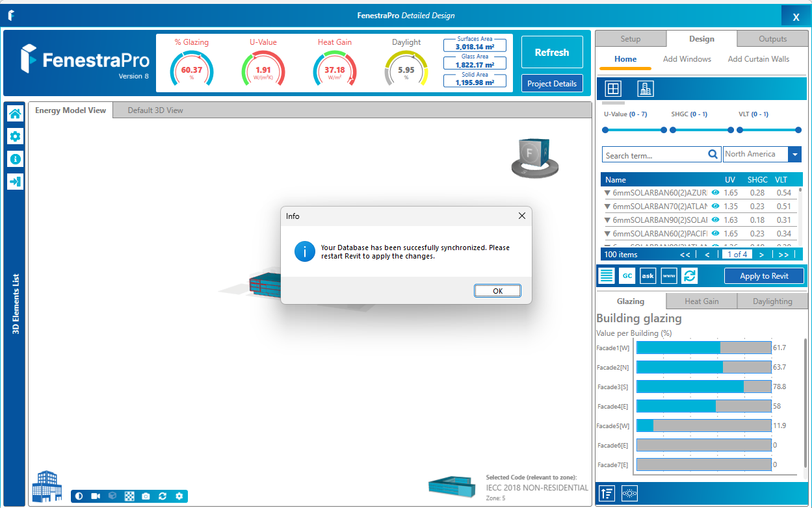Image resolution: width=812 pixels, height=508 pixels.
Task: Take a snapshot with the camera icon
Action: tap(146, 496)
